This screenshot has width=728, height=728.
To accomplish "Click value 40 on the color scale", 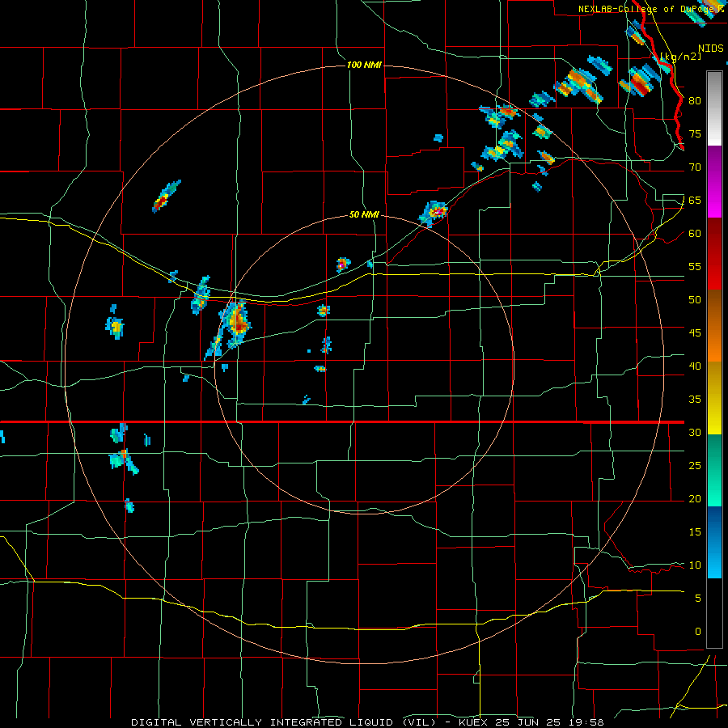I will 695,366.
